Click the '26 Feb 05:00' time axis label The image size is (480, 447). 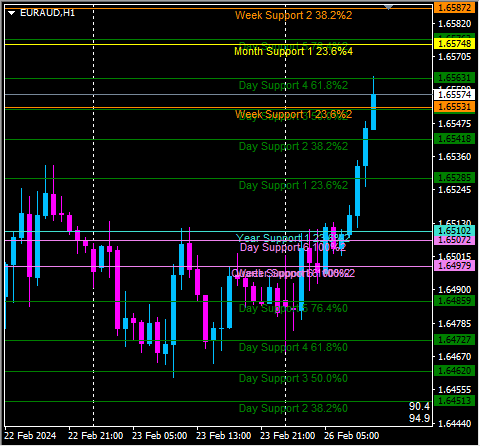click(x=352, y=436)
